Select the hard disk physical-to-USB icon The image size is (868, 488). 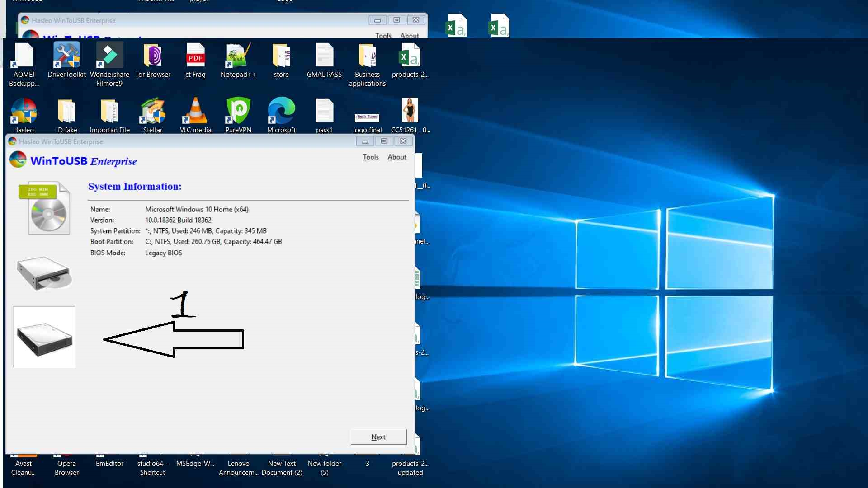coord(44,337)
